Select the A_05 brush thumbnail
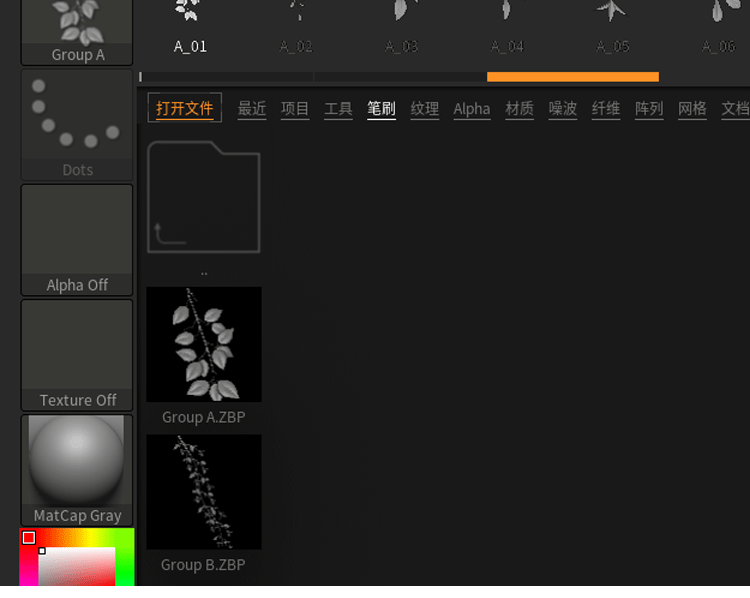Viewport: 750px width, 598px height. click(x=612, y=25)
